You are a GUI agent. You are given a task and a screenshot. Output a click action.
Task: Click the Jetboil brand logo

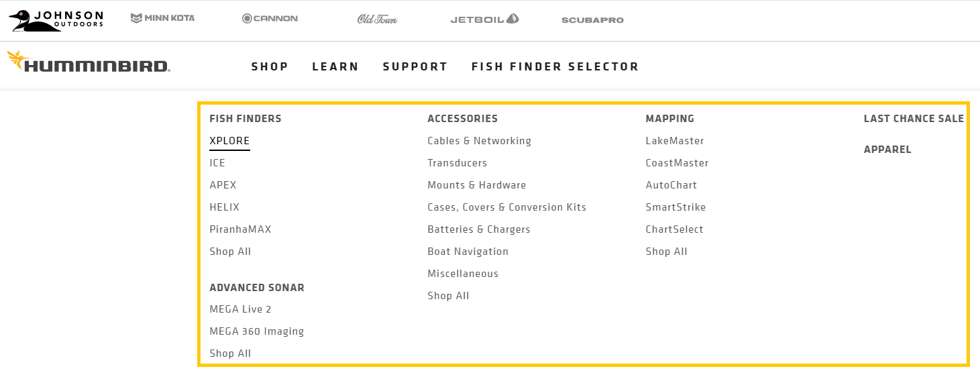pos(484,19)
